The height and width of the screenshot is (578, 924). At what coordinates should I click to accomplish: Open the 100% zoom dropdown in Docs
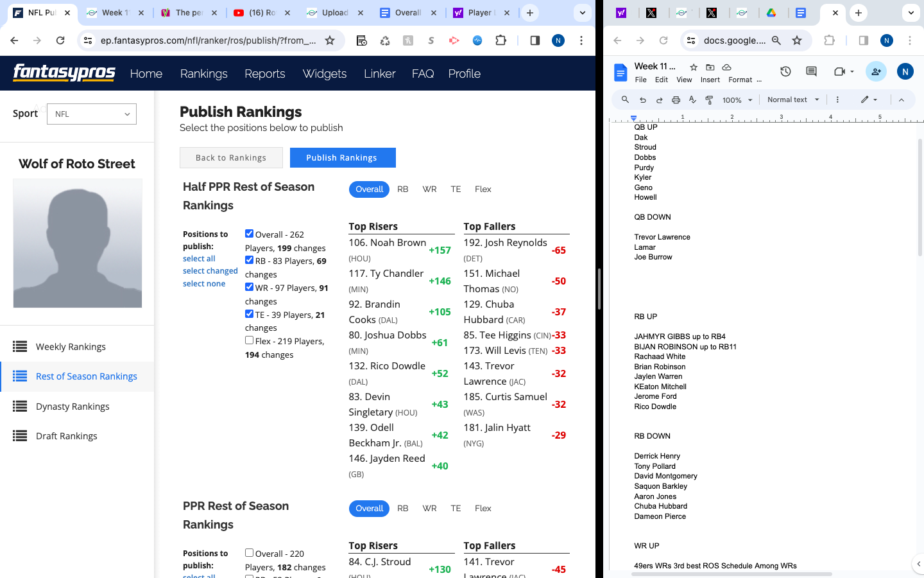[x=737, y=100]
